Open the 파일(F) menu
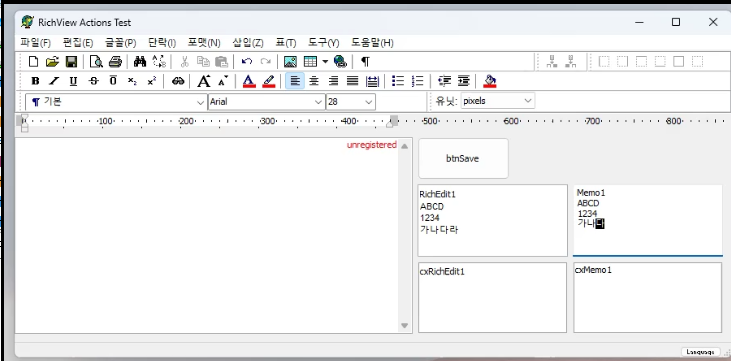The image size is (731, 361). [35, 43]
